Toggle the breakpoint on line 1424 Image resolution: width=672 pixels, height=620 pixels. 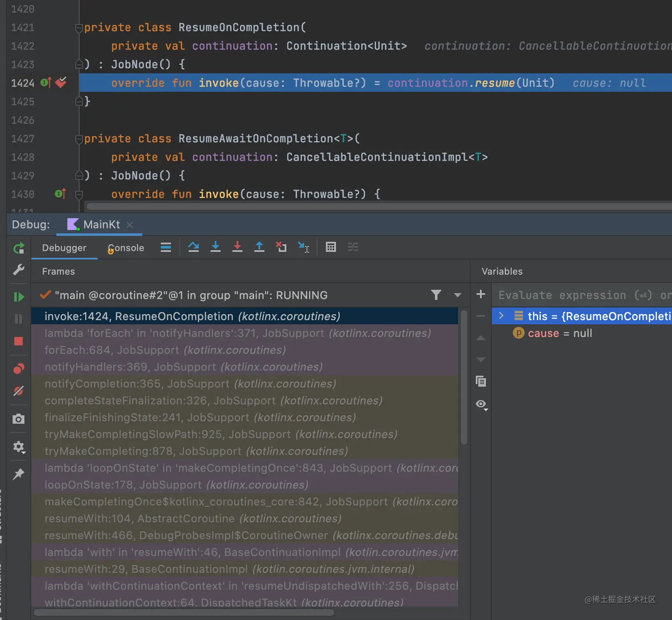pyautogui.click(x=61, y=82)
